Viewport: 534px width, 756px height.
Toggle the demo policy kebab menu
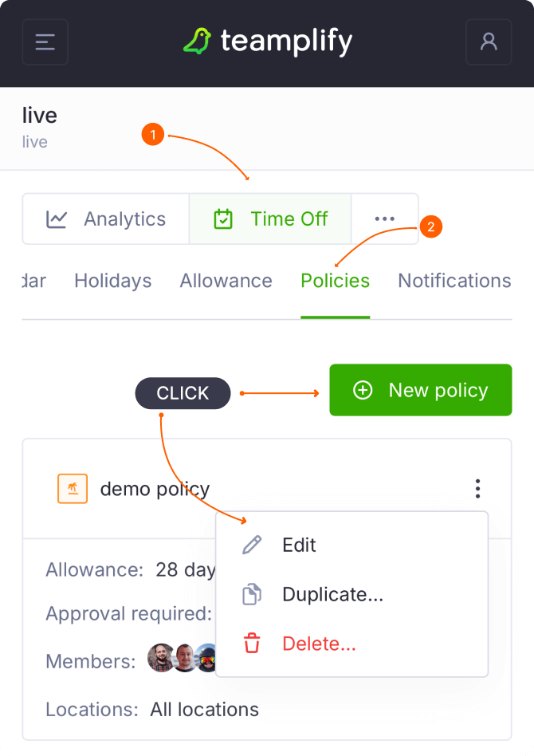tap(477, 488)
